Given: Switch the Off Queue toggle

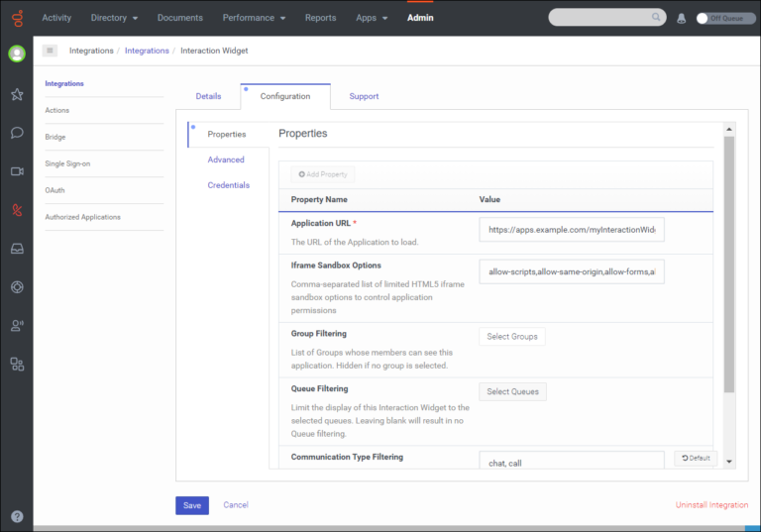Looking at the screenshot, I should pos(725,19).
